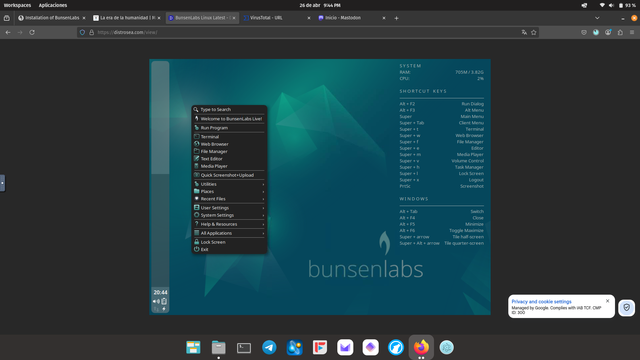The image size is (640, 360).
Task: Open the privacy shield badge at bottom right
Action: coord(627,307)
